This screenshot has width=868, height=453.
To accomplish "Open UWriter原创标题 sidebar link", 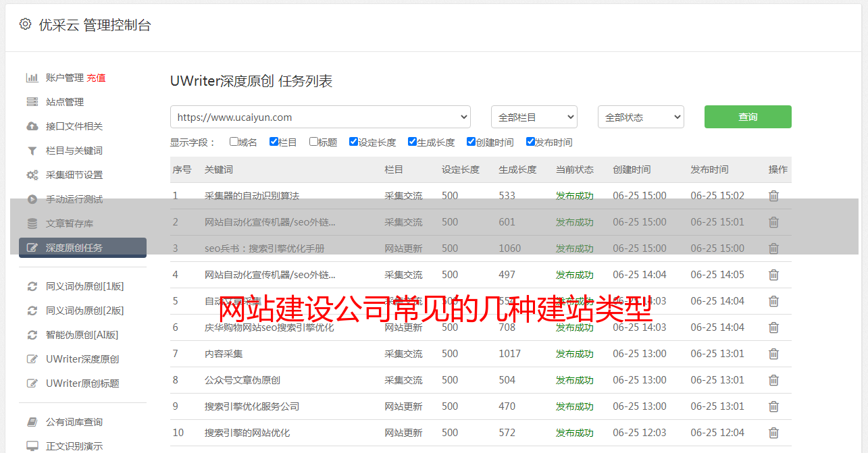I will pyautogui.click(x=82, y=383).
